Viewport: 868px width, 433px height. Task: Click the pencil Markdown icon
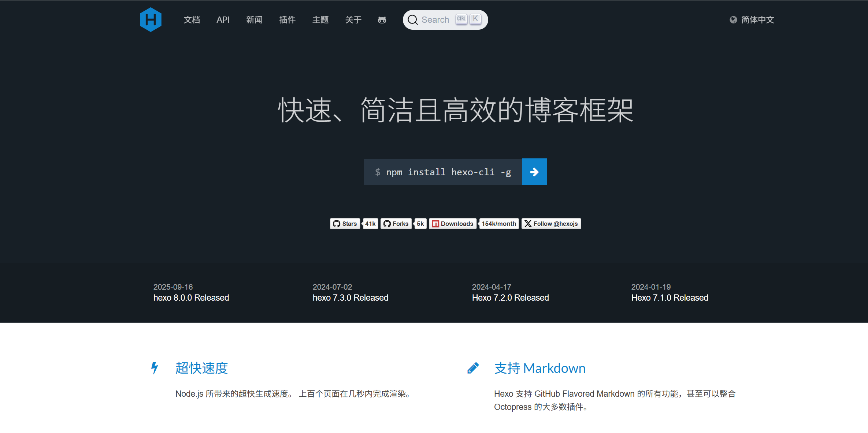pos(473,368)
